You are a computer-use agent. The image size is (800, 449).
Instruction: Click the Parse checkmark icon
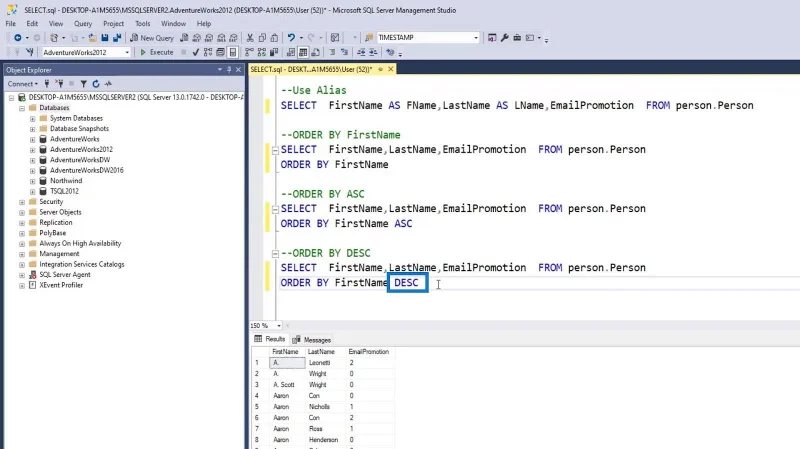coord(195,52)
